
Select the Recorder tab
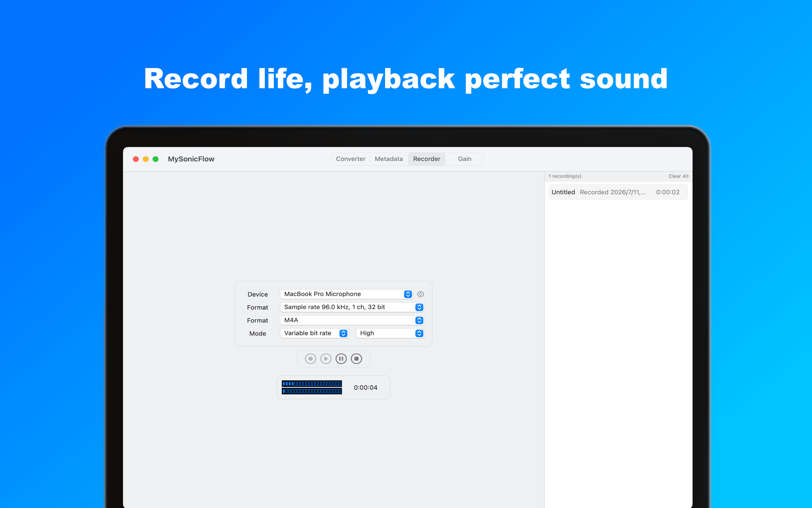click(x=427, y=159)
